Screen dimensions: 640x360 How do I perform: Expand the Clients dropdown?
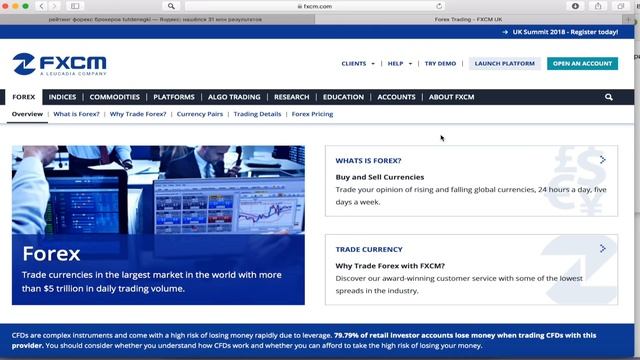point(358,64)
